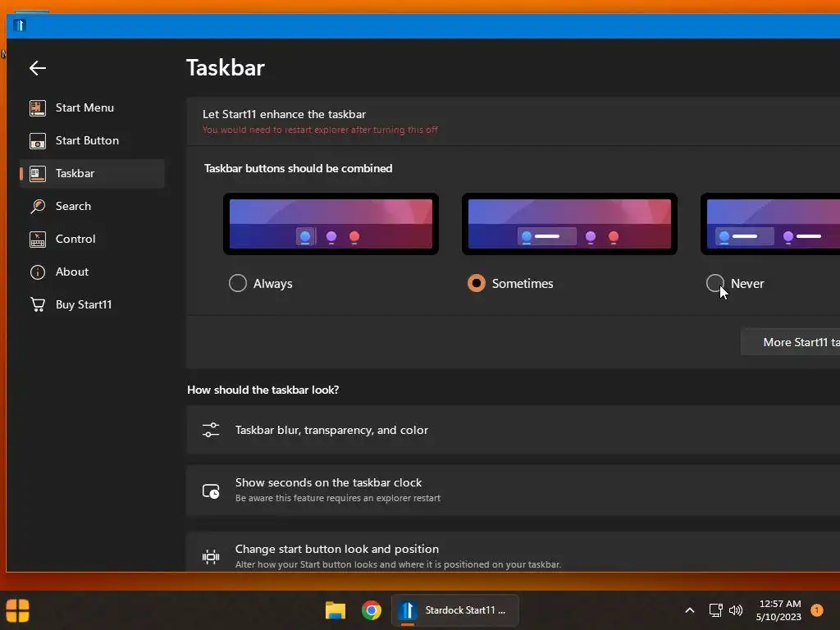Click the Start Button sidebar icon
Screen dimensions: 840x630
[38, 141]
